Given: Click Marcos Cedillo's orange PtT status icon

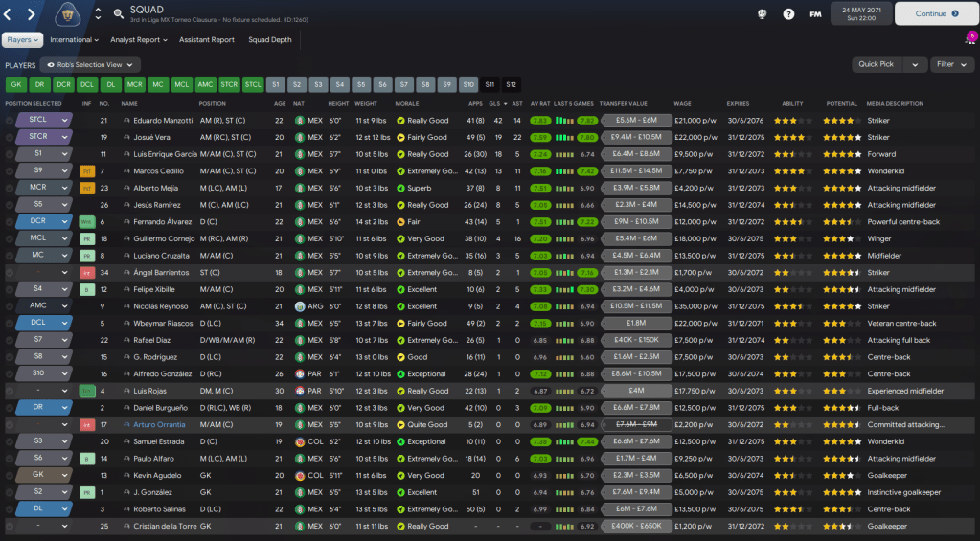Looking at the screenshot, I should coord(86,171).
